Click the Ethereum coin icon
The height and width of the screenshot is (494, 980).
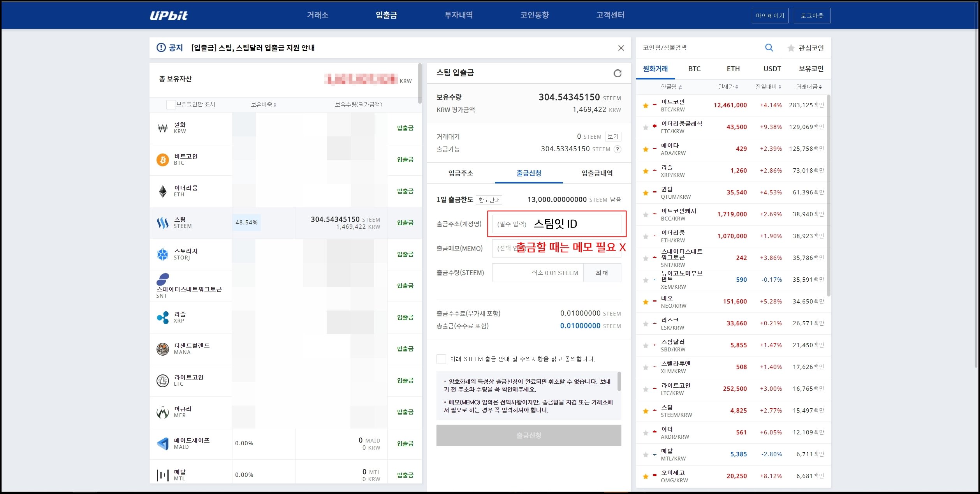click(163, 191)
